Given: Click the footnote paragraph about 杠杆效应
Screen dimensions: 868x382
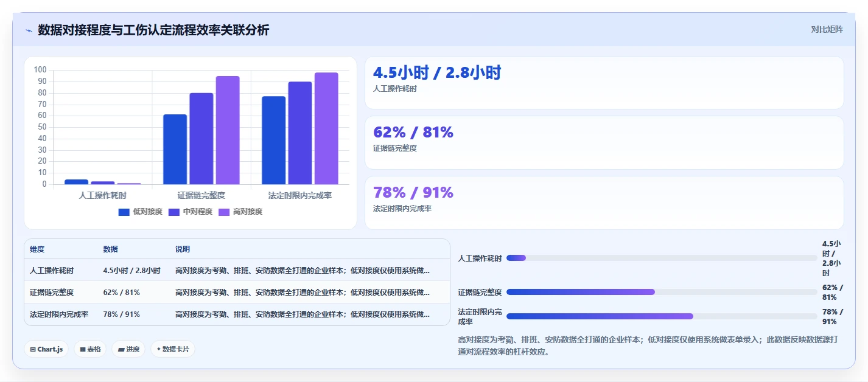Looking at the screenshot, I should (x=648, y=346).
